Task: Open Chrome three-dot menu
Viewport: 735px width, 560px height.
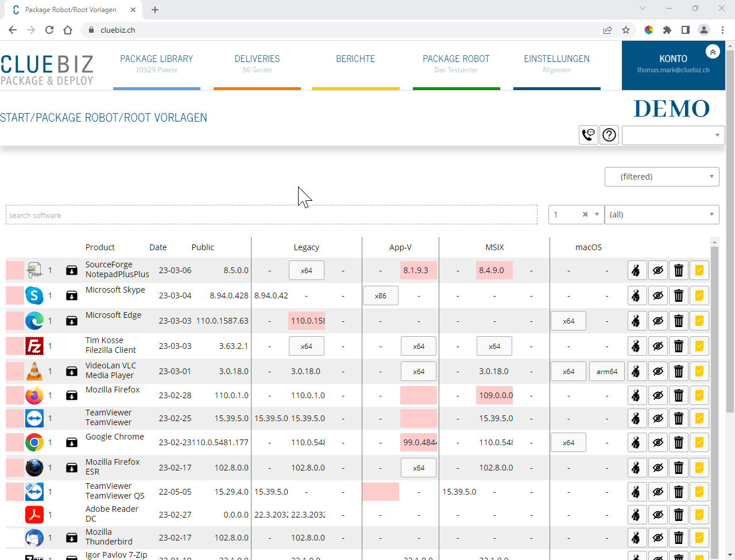Action: [722, 30]
